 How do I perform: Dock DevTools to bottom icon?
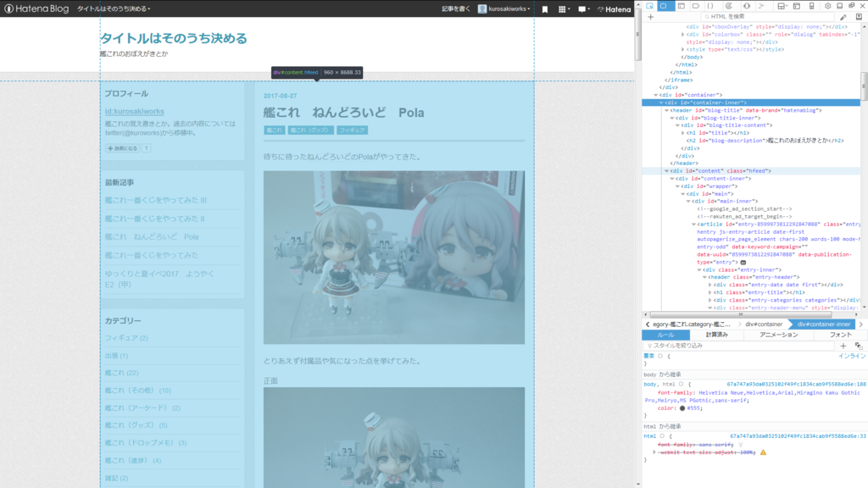(x=840, y=6)
